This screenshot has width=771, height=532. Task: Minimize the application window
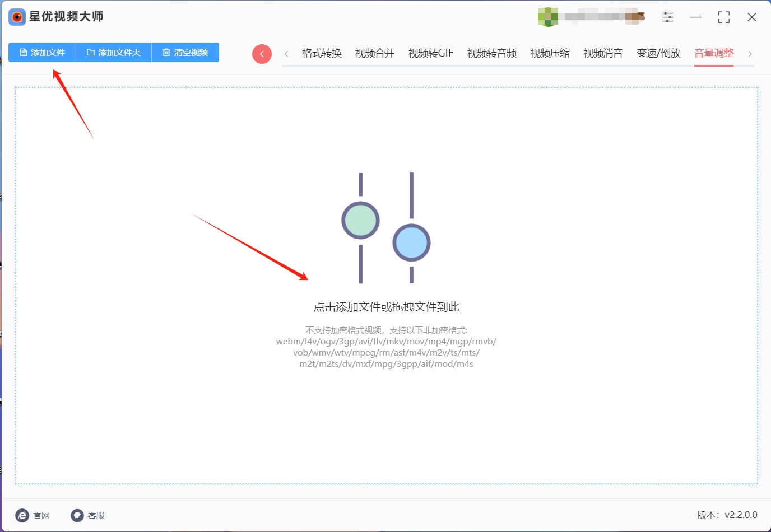(x=695, y=17)
